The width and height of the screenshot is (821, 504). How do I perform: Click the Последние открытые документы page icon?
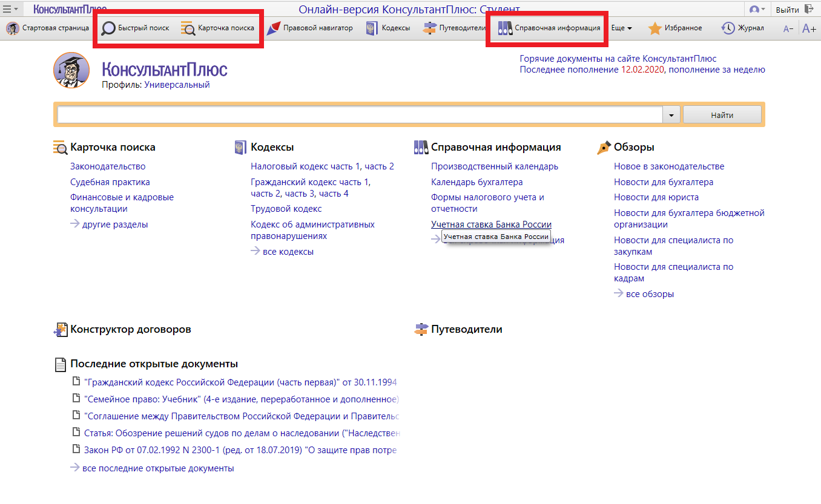pos(60,364)
